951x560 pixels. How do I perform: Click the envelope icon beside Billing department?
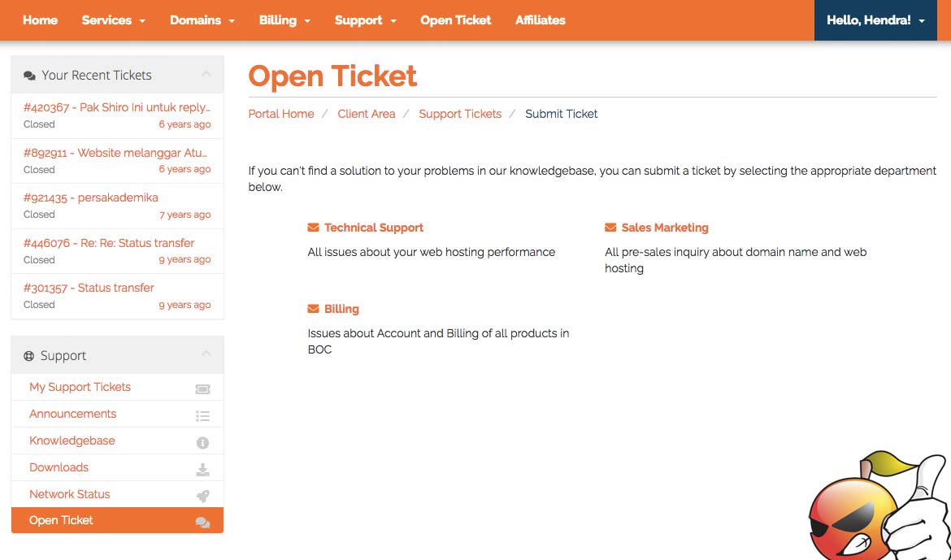pos(313,309)
